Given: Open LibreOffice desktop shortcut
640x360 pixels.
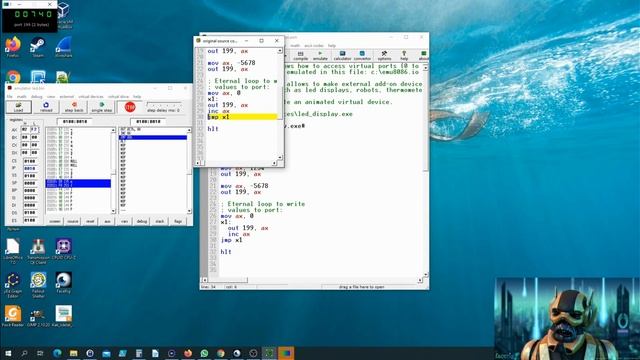Looking at the screenshot, I should 13,250.
